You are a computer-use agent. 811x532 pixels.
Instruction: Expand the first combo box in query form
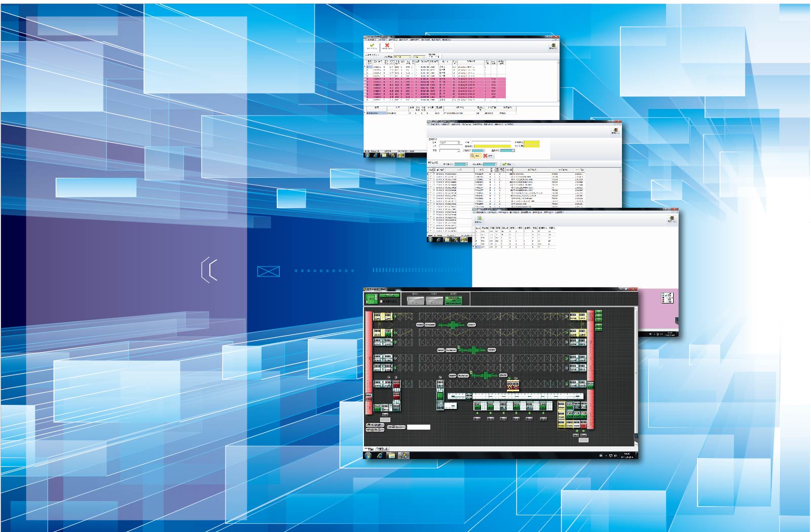450,142
